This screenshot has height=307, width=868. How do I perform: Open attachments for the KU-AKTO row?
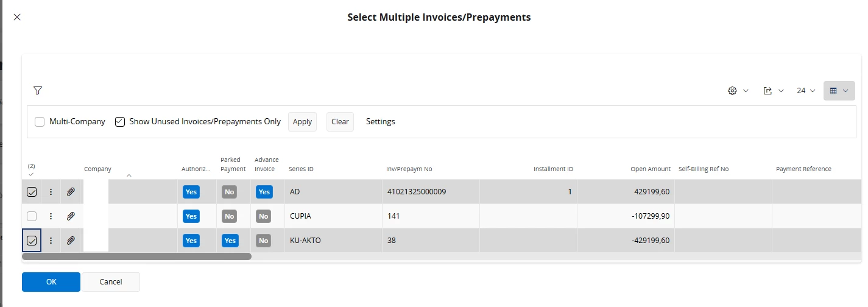click(x=71, y=241)
